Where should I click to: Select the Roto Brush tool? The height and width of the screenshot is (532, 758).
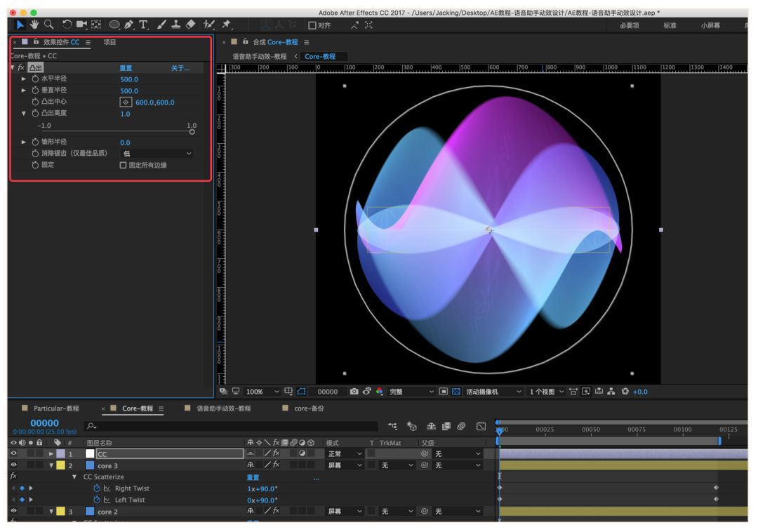pos(209,24)
